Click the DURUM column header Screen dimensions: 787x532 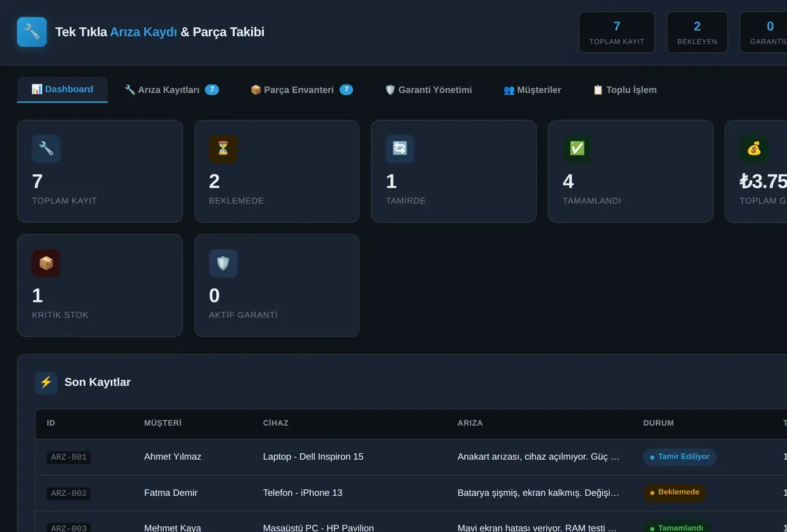(658, 423)
